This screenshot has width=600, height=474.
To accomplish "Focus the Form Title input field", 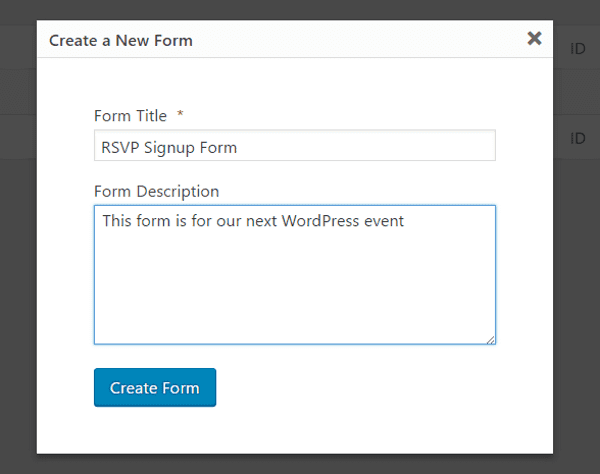I will tap(294, 146).
